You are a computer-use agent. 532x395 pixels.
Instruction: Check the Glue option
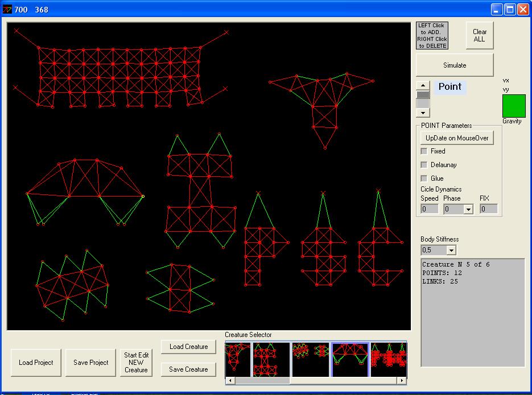424,178
